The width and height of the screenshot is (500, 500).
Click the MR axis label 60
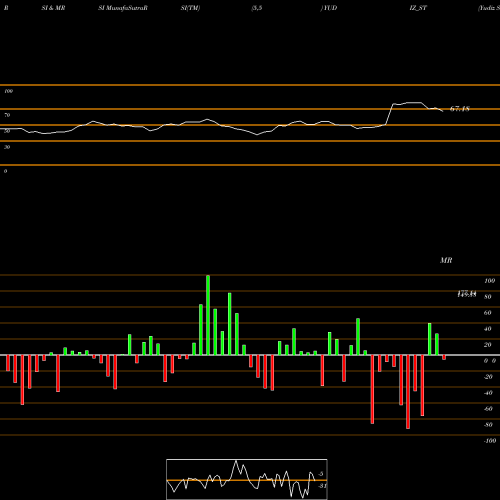click(x=488, y=313)
